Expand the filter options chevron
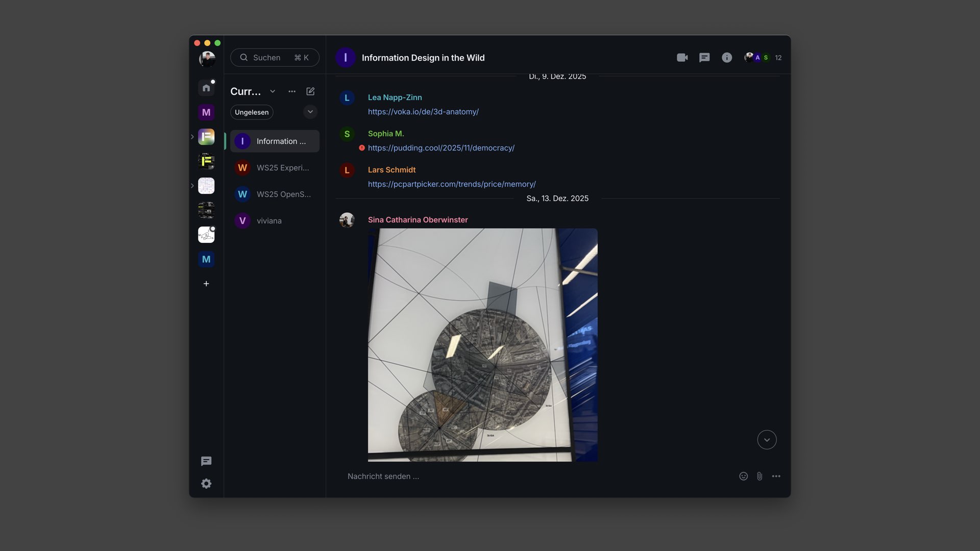The height and width of the screenshot is (551, 980). point(310,112)
